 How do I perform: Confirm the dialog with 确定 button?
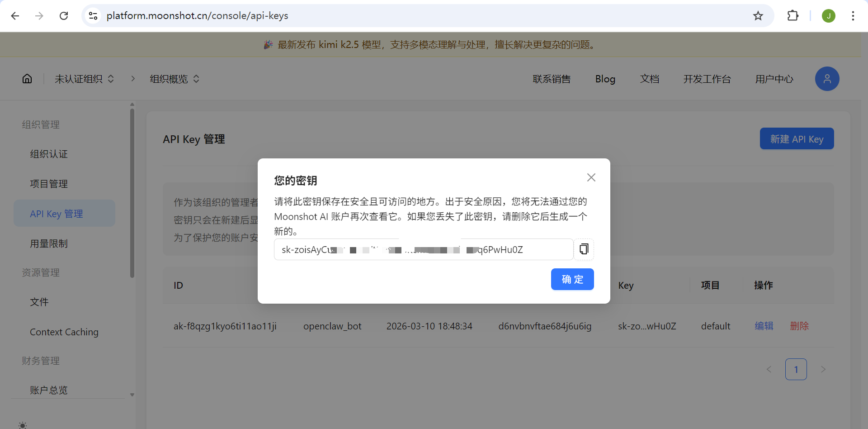click(x=572, y=279)
